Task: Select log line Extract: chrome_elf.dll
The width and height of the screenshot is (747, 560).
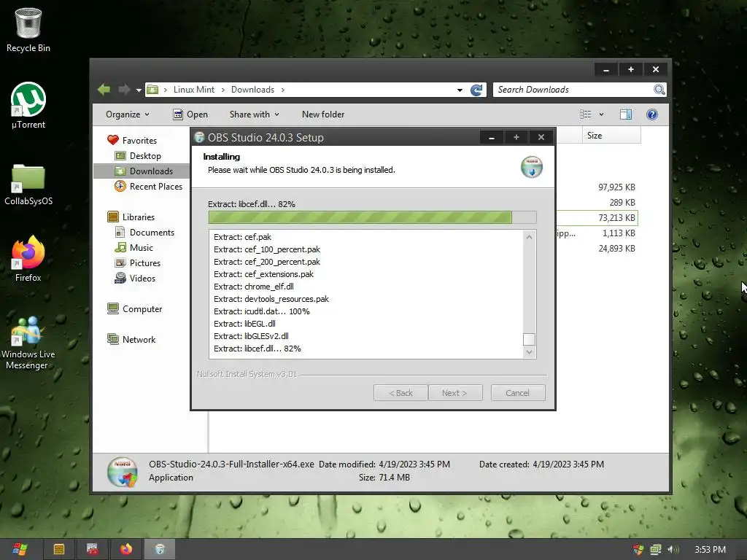Action: click(x=253, y=286)
